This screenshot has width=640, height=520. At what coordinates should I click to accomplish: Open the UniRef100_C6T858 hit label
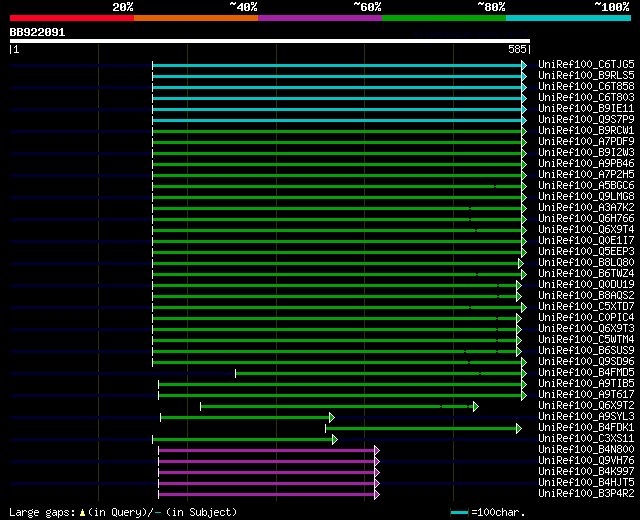(586, 87)
